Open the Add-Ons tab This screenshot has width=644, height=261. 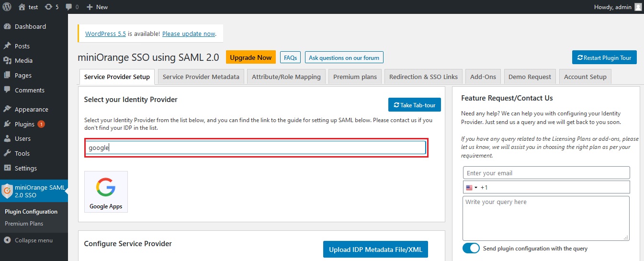click(483, 77)
